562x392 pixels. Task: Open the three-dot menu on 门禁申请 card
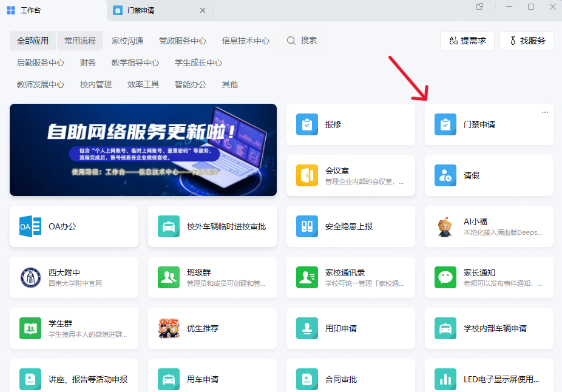(544, 112)
